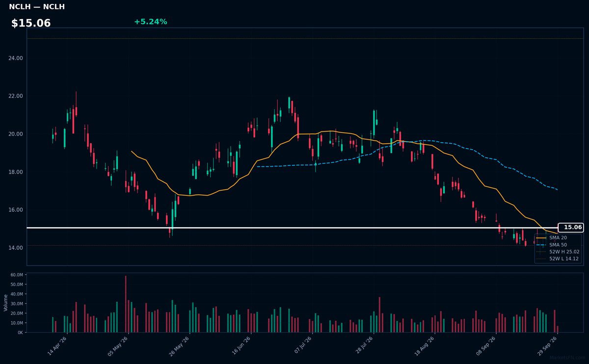Click the 18 Aug '26 date label
The width and height of the screenshot is (589, 364).
[x=425, y=345]
